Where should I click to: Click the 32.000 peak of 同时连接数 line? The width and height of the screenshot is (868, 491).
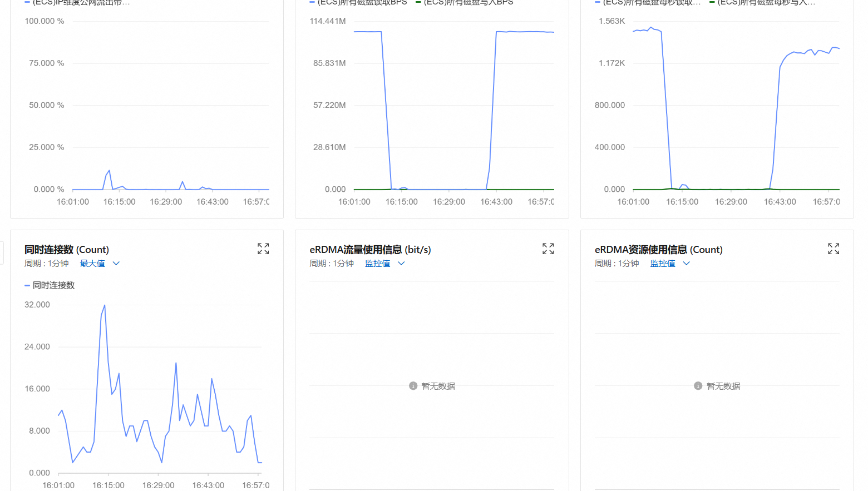(105, 305)
